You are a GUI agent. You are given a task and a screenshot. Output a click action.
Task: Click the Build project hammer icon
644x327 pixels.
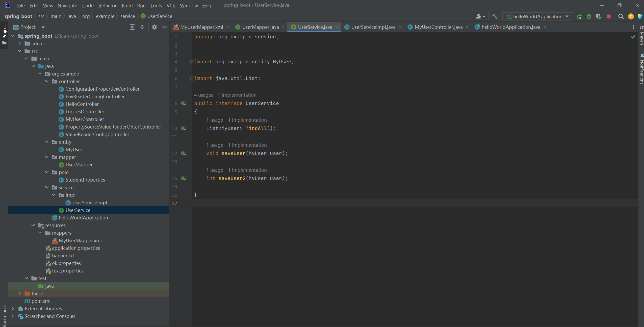(495, 16)
